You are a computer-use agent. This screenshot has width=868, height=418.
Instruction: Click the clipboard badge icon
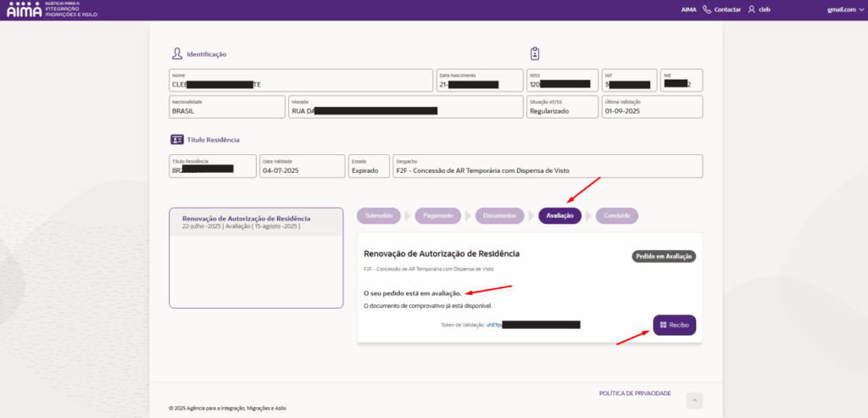535,53
